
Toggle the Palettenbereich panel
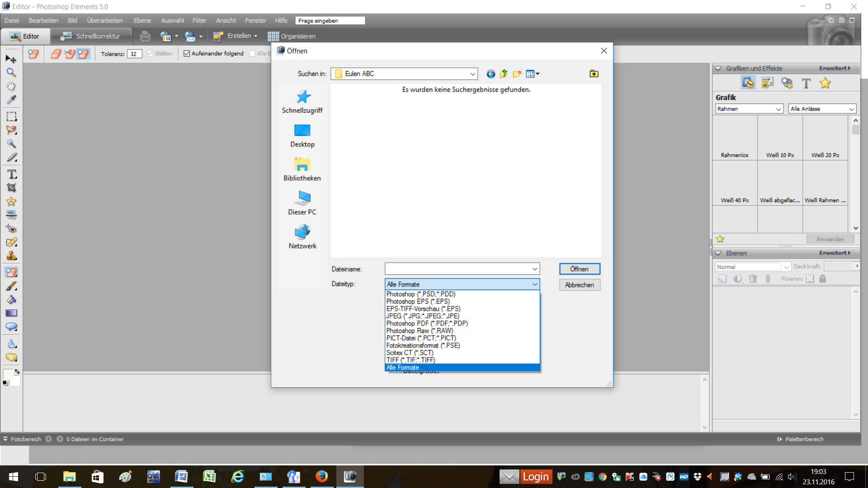[800, 439]
